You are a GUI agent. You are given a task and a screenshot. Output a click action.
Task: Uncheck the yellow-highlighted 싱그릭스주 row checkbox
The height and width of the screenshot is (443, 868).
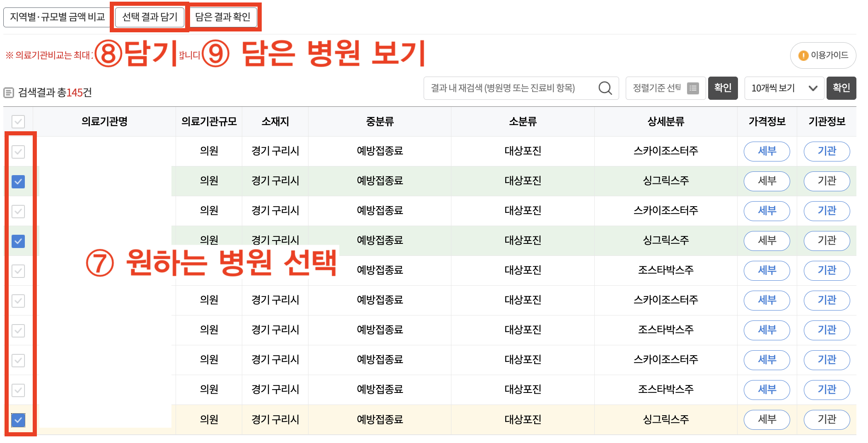[18, 420]
